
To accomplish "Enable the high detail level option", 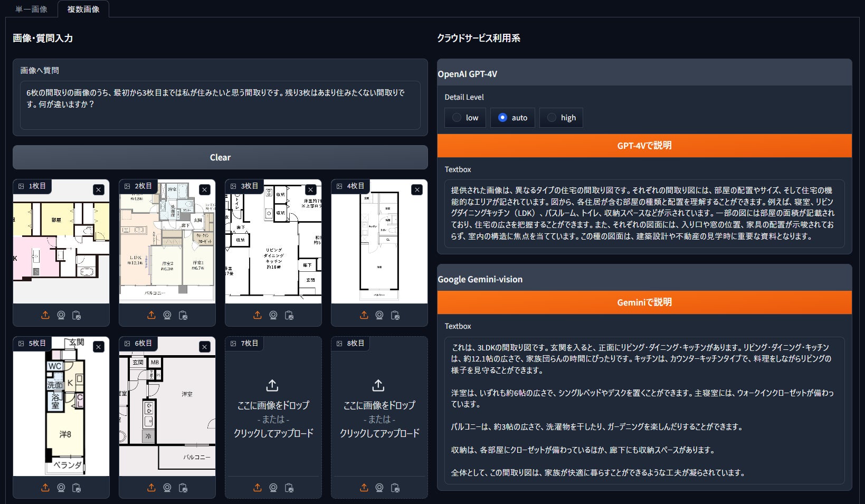I will [x=552, y=118].
